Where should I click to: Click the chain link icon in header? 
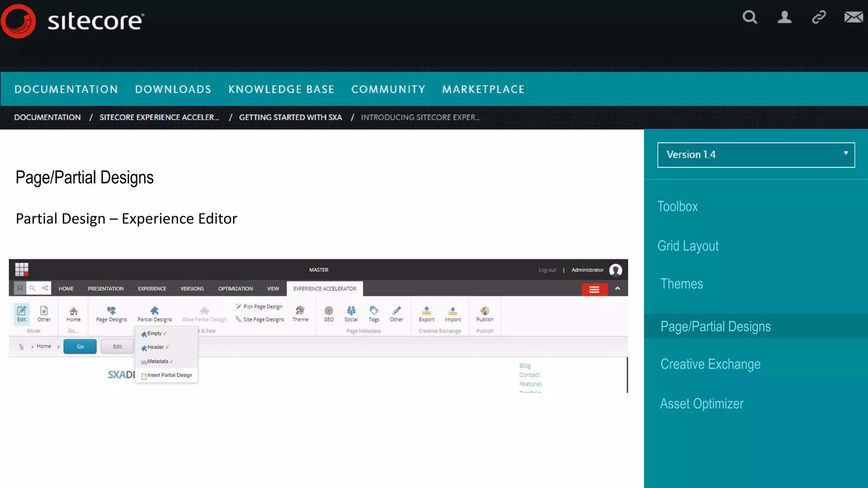819,17
